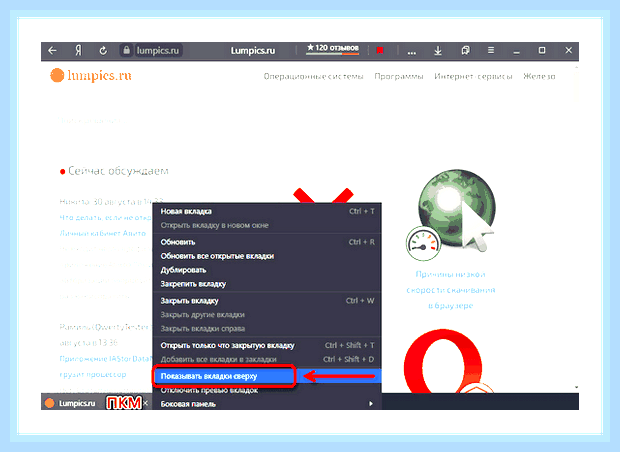Select Обновить in context menu
The height and width of the screenshot is (452, 620).
pos(267,242)
